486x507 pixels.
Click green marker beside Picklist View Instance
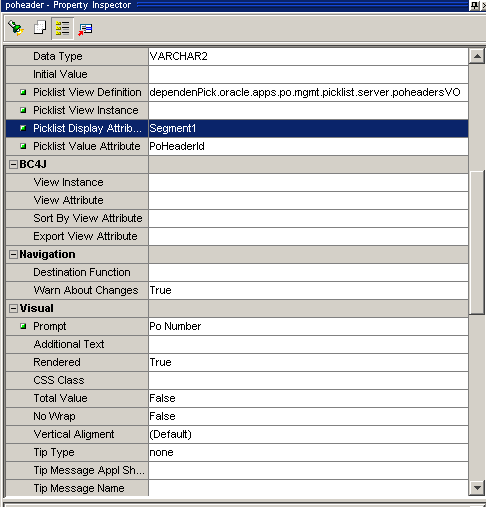point(23,110)
